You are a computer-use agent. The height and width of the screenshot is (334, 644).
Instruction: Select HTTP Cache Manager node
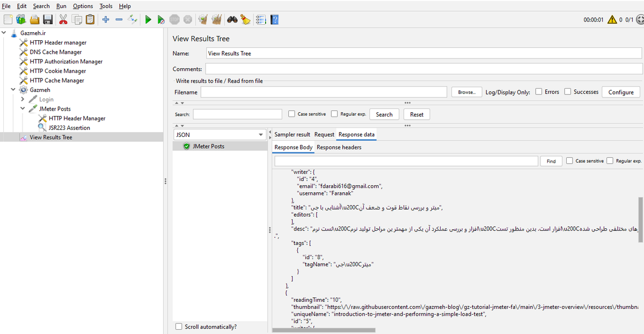(57, 81)
